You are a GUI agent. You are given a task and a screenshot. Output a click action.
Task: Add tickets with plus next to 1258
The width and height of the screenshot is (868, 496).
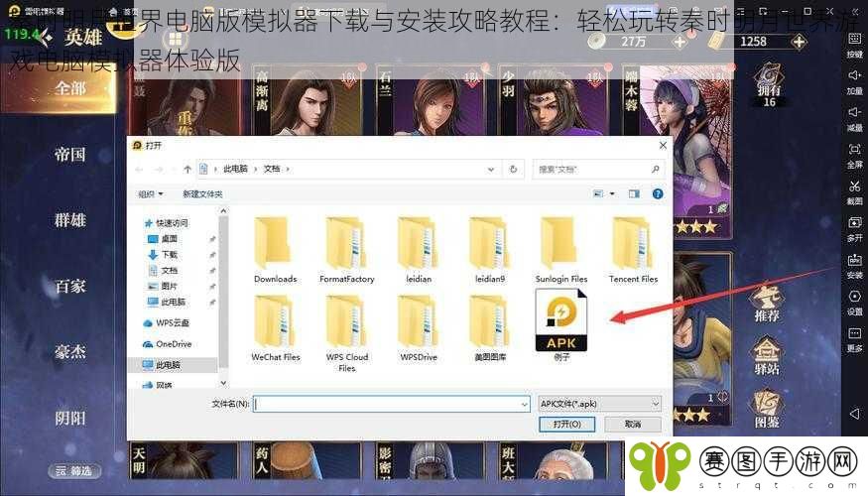click(x=799, y=42)
